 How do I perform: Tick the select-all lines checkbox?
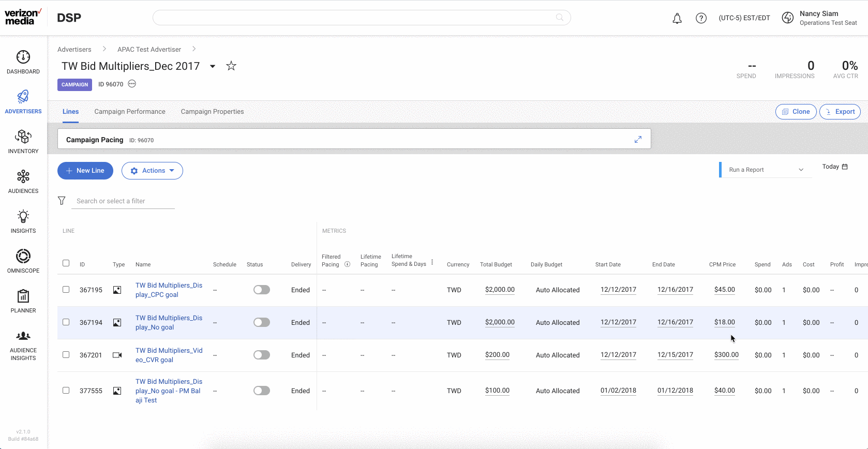coord(66,263)
